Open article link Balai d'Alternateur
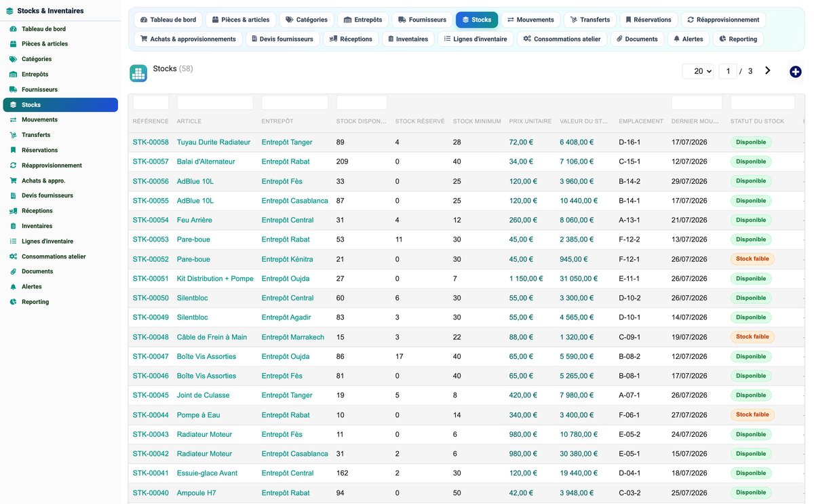 click(206, 161)
